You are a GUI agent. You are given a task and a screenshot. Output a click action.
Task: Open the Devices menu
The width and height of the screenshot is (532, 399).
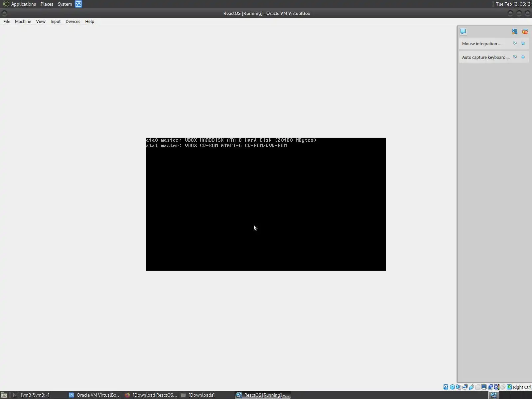[x=73, y=21]
